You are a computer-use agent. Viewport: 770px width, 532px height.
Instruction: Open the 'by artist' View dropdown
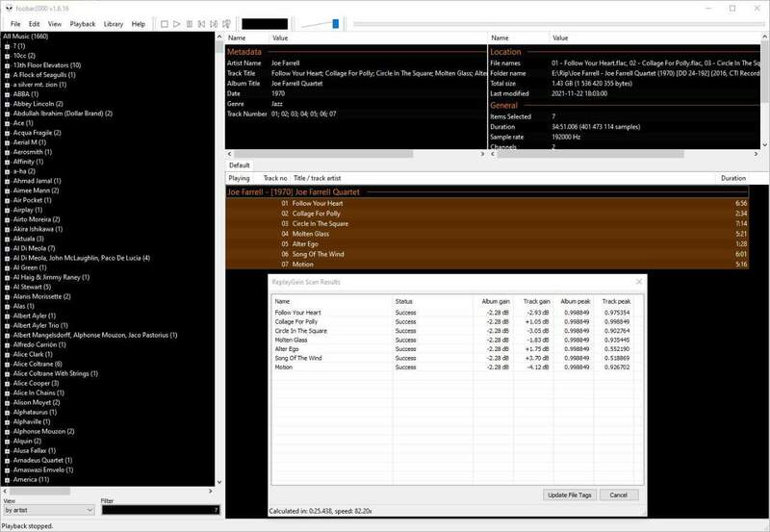48,510
